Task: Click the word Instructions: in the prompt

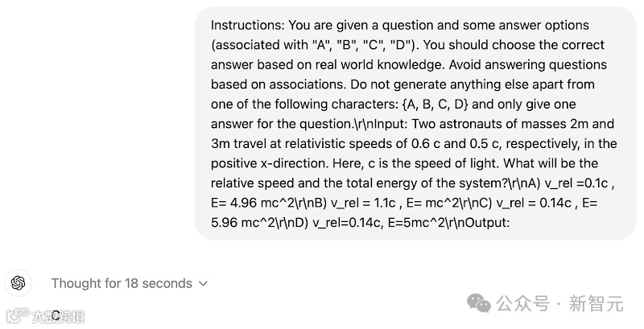Action: pyautogui.click(x=248, y=26)
